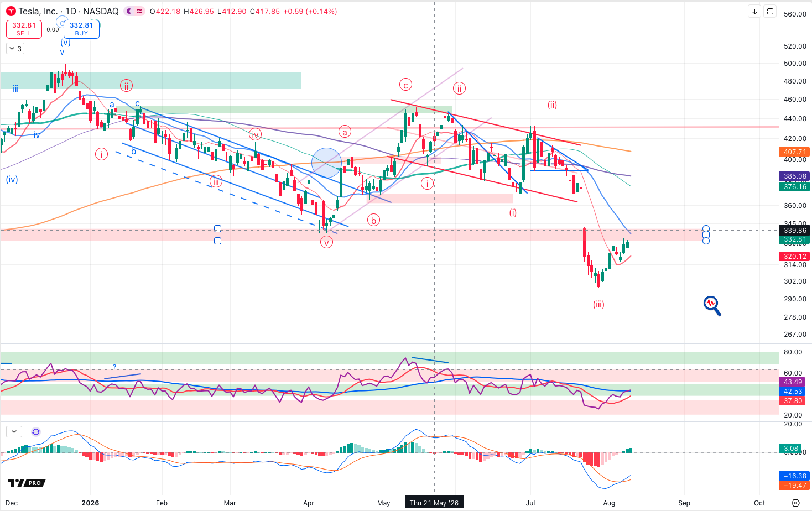This screenshot has height=511, width=812.
Task: Click the fullscreen frame icon
Action: (x=770, y=11)
